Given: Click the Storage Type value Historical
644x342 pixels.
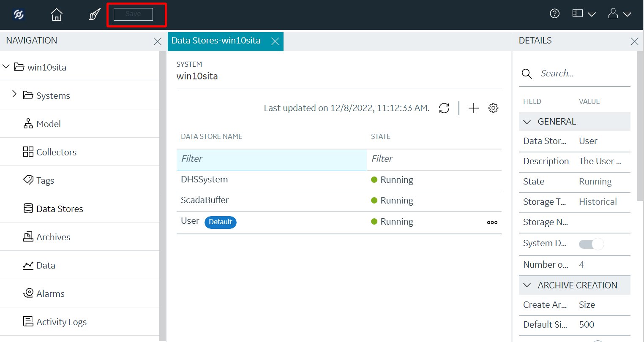Looking at the screenshot, I should pyautogui.click(x=598, y=202).
